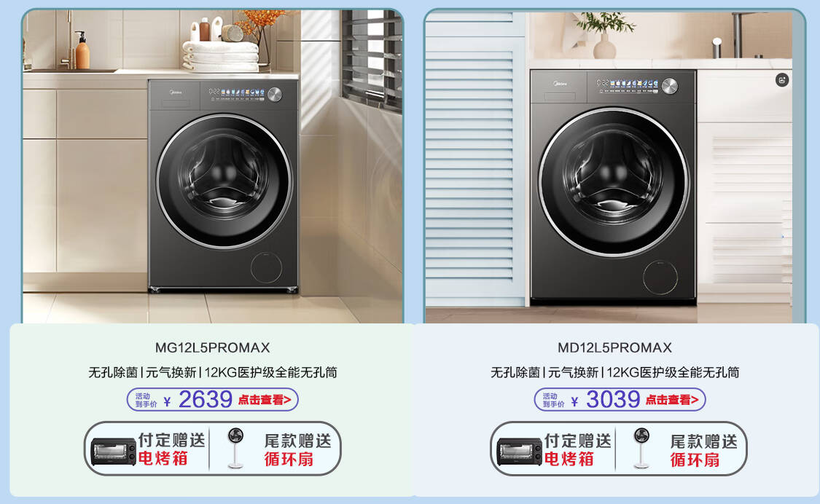Click the round filter cover on left washer
Screen dimensions: 820x504
pos(266,267)
